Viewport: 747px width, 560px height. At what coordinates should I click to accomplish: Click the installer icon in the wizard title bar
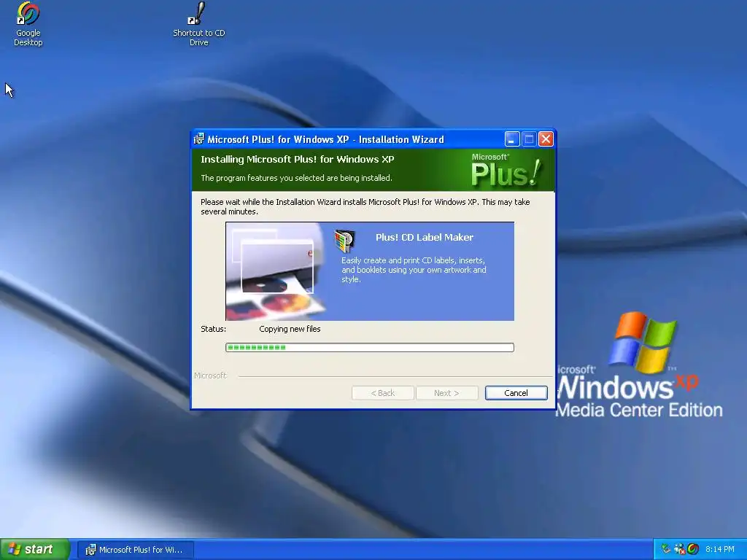point(199,139)
